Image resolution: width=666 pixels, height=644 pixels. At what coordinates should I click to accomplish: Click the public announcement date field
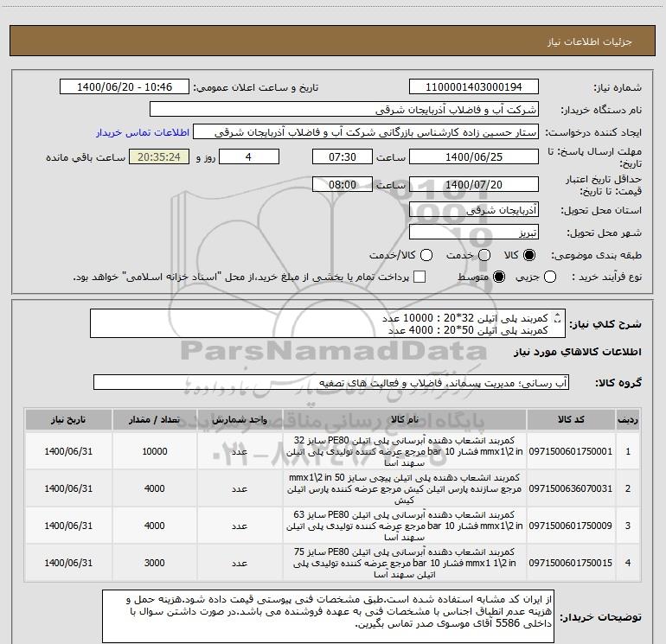(125, 87)
